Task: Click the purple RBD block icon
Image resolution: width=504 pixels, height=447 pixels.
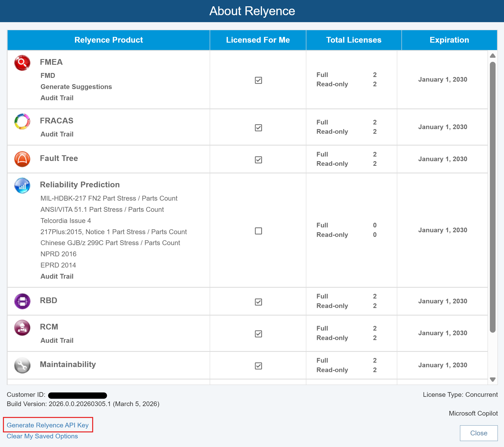Action: pos(22,301)
